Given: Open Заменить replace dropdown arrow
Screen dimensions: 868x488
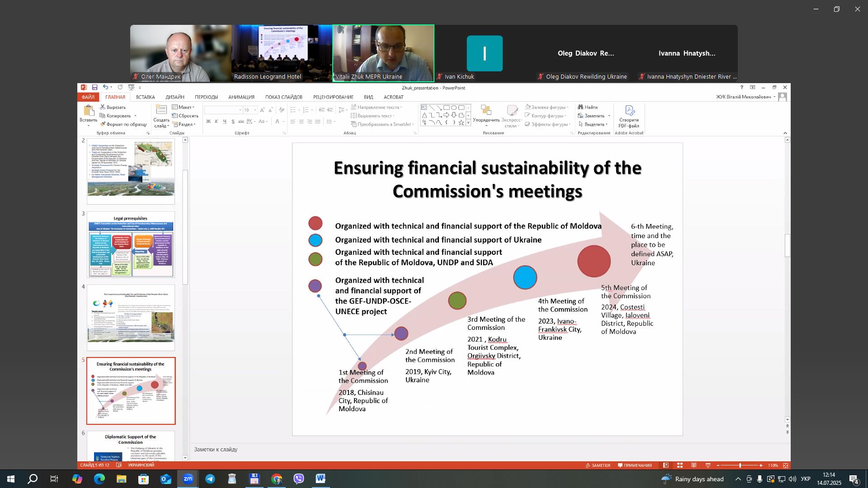Looking at the screenshot, I should [609, 116].
